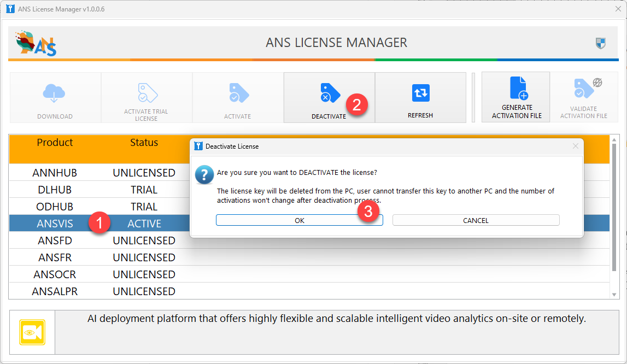Click the Product column header
This screenshot has height=364, width=627.
55,143
